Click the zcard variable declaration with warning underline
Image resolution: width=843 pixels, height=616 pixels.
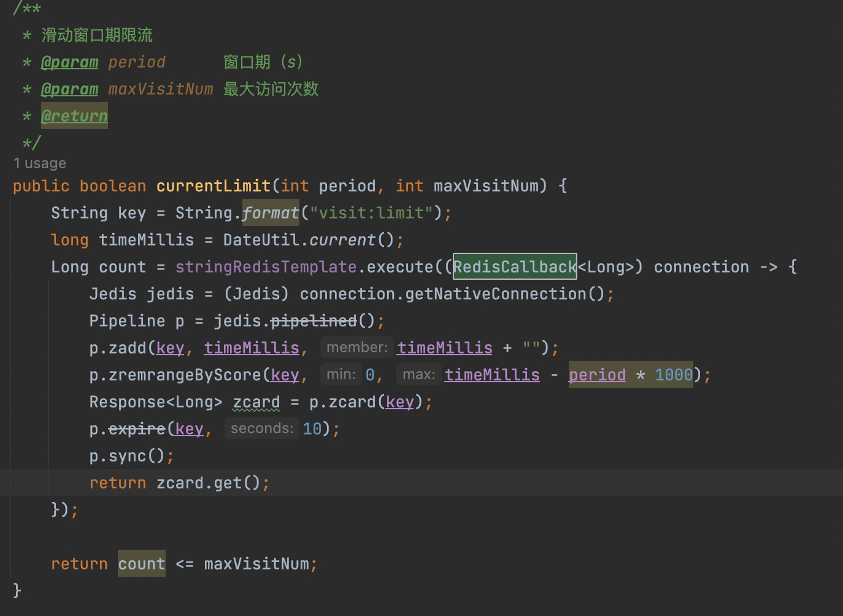pyautogui.click(x=256, y=402)
